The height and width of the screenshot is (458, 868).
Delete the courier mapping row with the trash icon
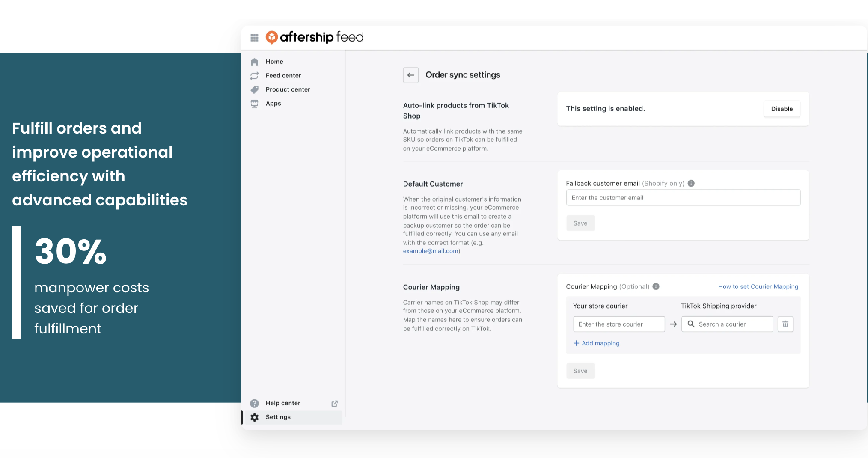click(785, 324)
